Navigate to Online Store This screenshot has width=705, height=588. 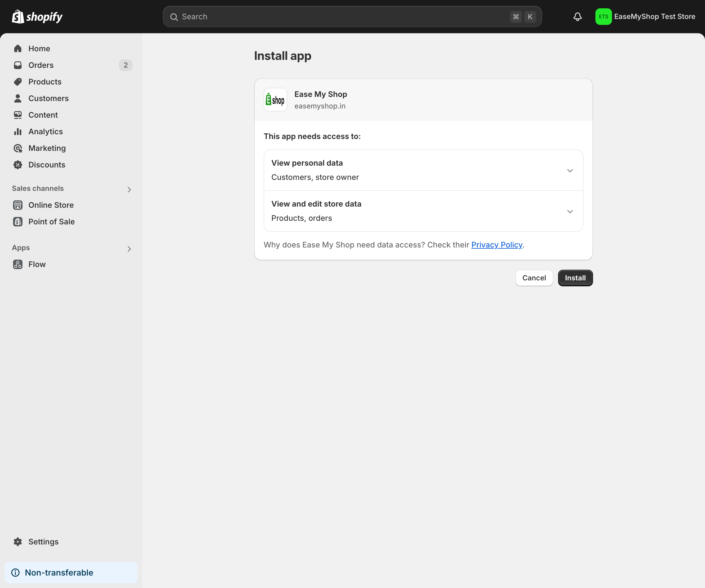pos(51,205)
